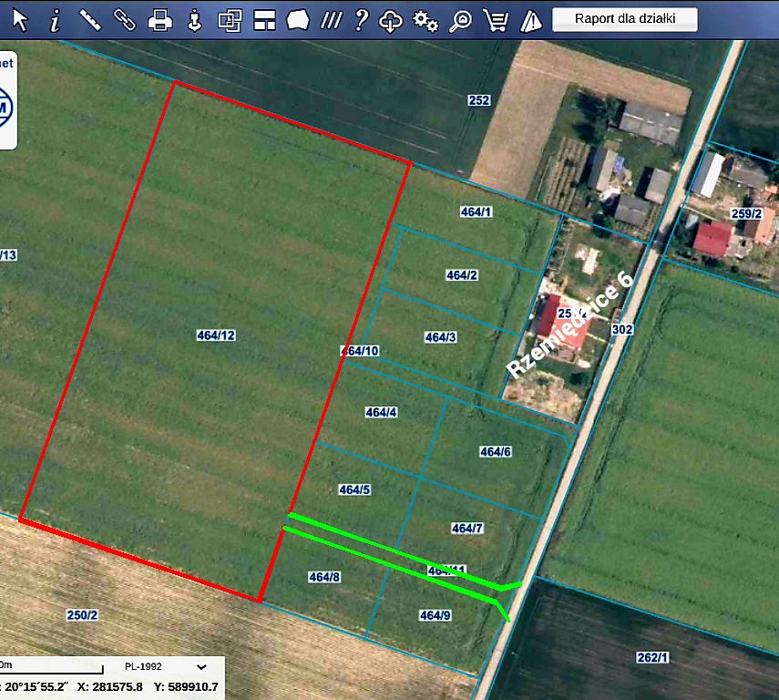Image resolution: width=779 pixels, height=700 pixels.
Task: Select the arrow pointer tool
Action: [x=20, y=20]
